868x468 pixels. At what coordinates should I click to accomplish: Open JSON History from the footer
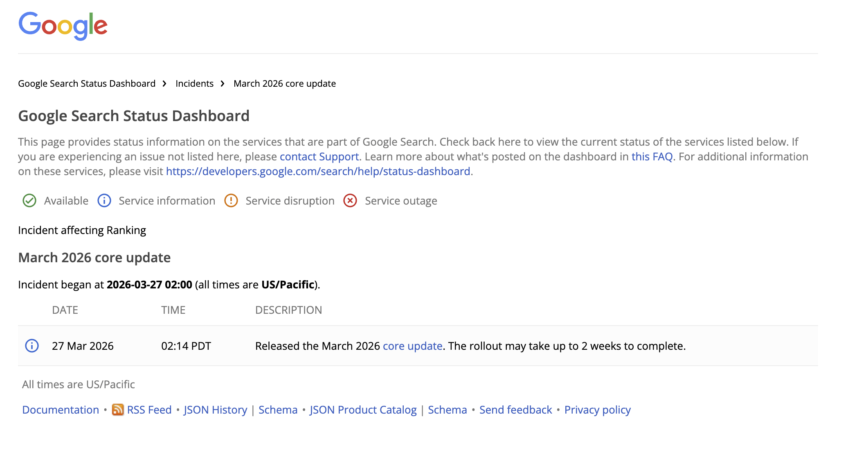pos(215,410)
